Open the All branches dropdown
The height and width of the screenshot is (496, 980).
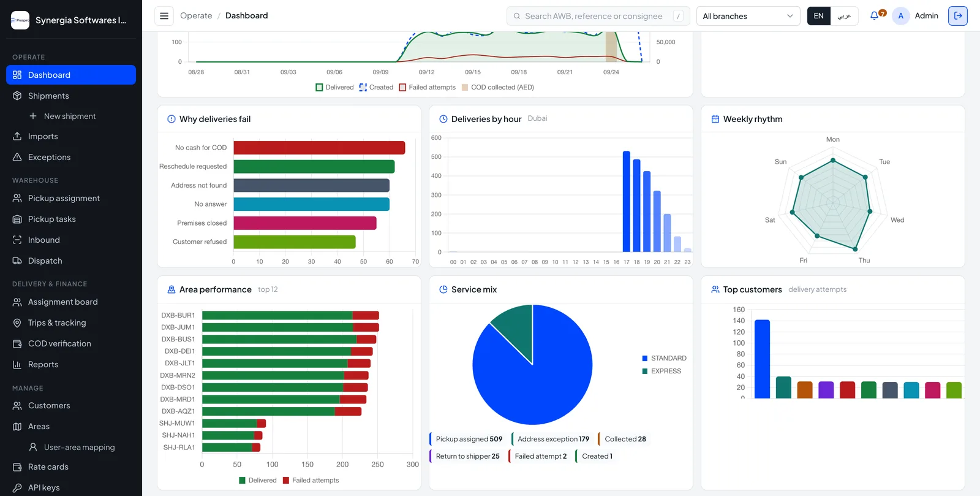point(748,16)
